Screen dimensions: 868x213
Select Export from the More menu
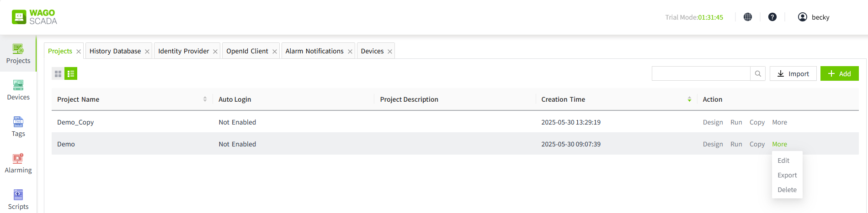[x=787, y=175]
